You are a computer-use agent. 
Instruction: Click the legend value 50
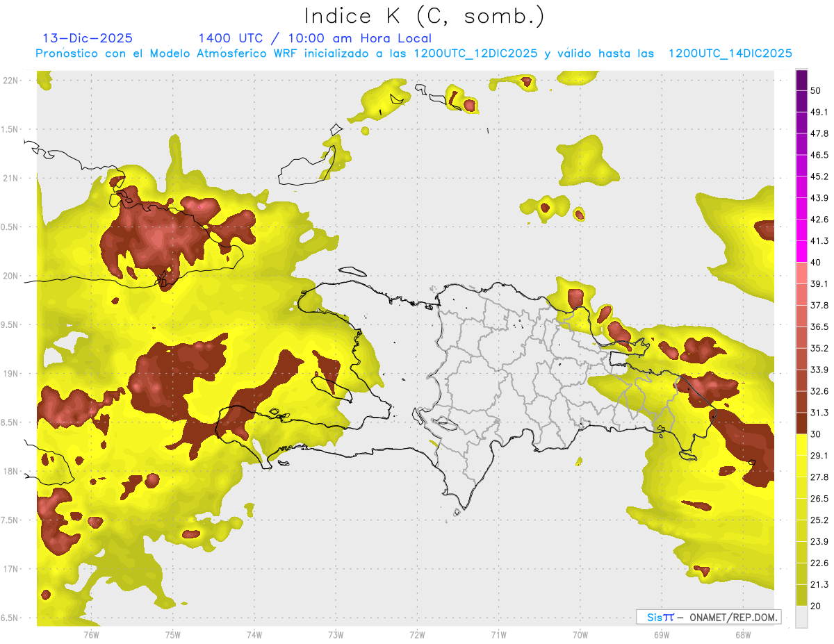point(816,90)
